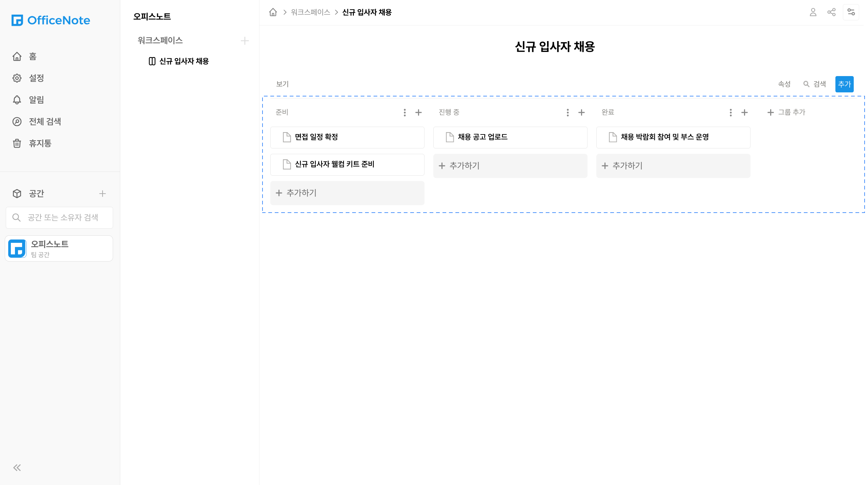Collapse the left sidebar with double-chevron
868x485 pixels.
point(17,468)
